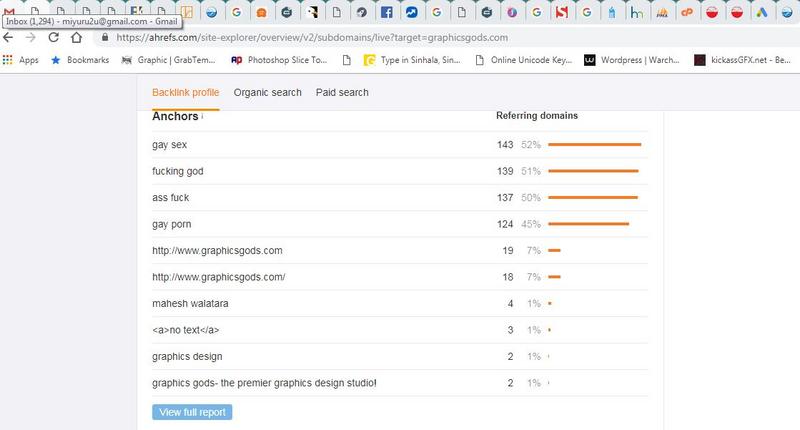Image resolution: width=800 pixels, height=430 pixels.
Task: Switch to the Paid search tab
Action: click(x=342, y=92)
